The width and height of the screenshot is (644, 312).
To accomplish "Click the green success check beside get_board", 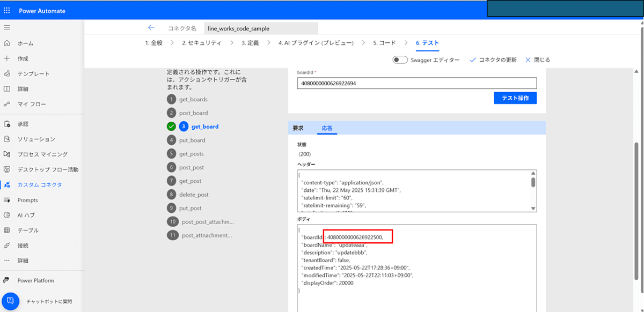I will [x=171, y=127].
